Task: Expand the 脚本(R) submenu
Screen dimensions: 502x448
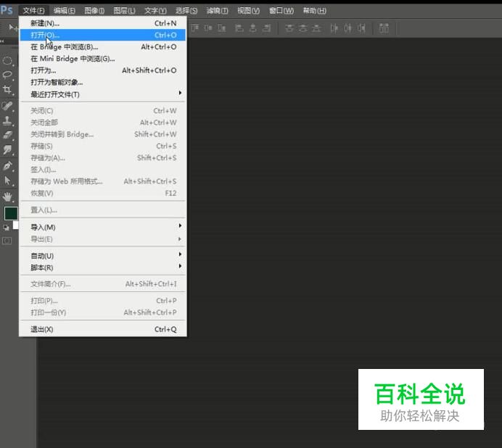Action: pyautogui.click(x=103, y=267)
